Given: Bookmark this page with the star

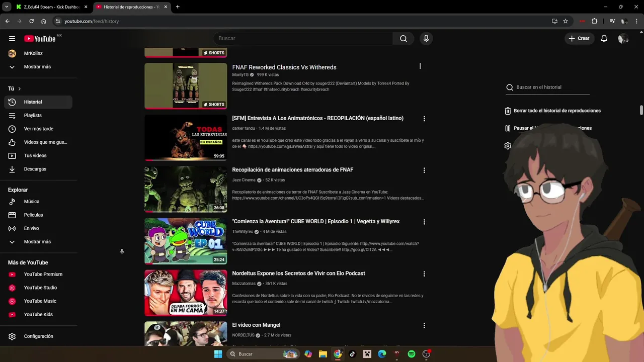Looking at the screenshot, I should 566,21.
